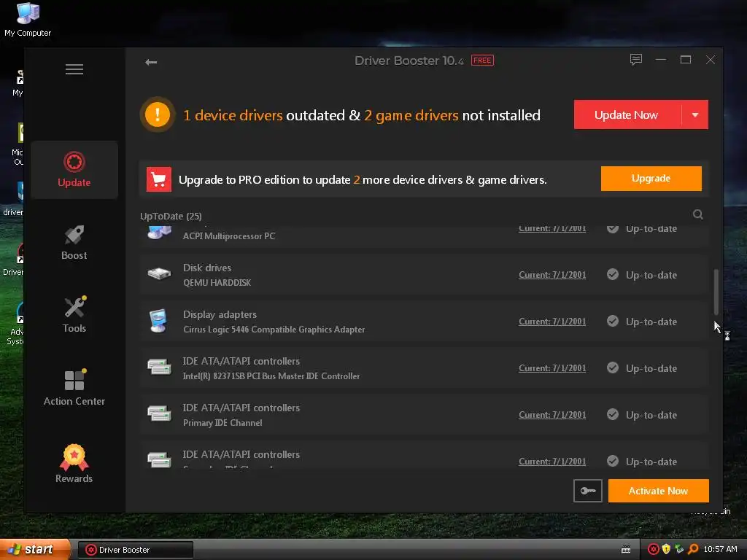Click the orange Upgrade button

651,179
